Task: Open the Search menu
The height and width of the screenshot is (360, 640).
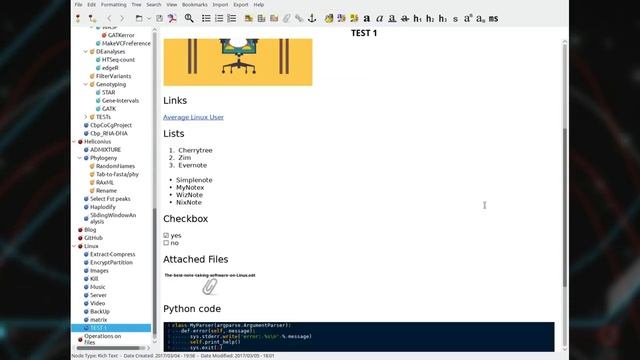Action: 154,4
